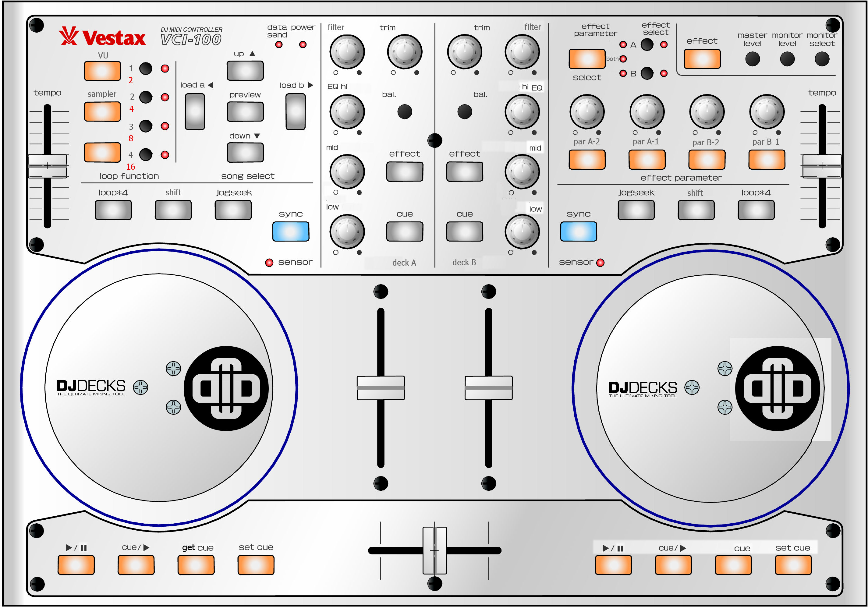Image resolution: width=868 pixels, height=608 pixels.
Task: Click deck B bal. knob
Action: (x=465, y=111)
